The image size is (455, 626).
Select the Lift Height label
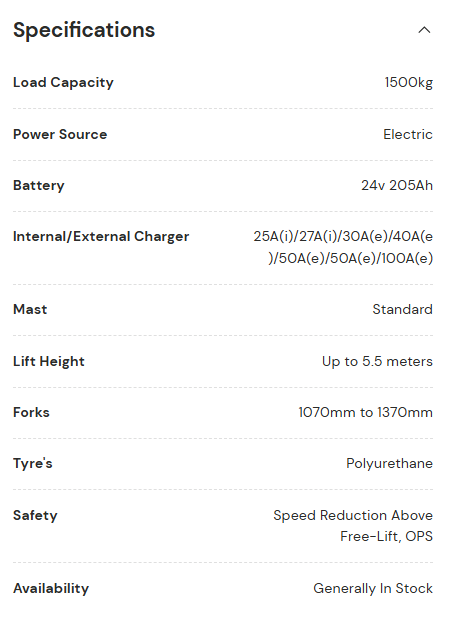(x=49, y=362)
